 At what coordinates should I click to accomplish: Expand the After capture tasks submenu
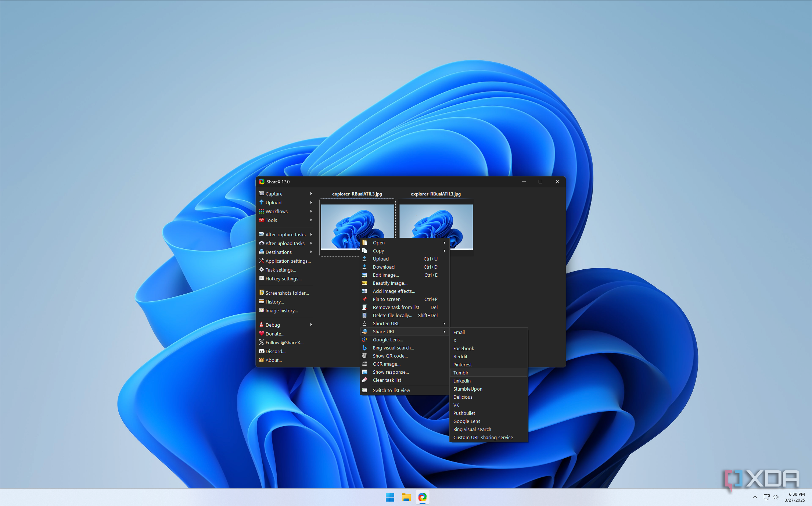click(311, 234)
